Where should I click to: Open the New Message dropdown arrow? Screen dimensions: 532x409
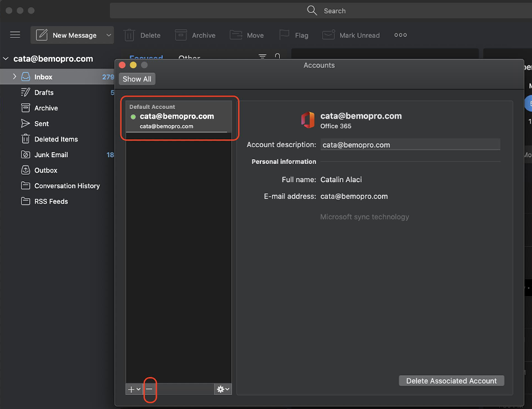click(109, 35)
